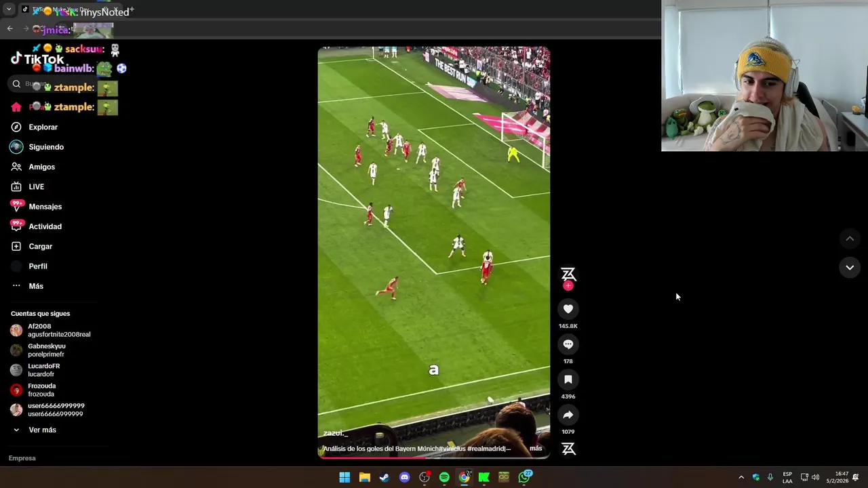
Task: Expand followed accounts with 'Ver más'
Action: pyautogui.click(x=34, y=430)
